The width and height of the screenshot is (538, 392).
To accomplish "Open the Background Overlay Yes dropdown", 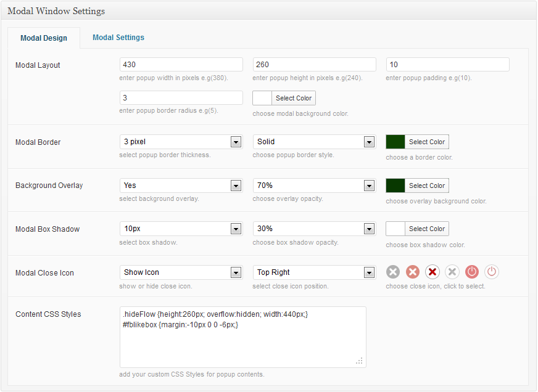I will [x=181, y=186].
